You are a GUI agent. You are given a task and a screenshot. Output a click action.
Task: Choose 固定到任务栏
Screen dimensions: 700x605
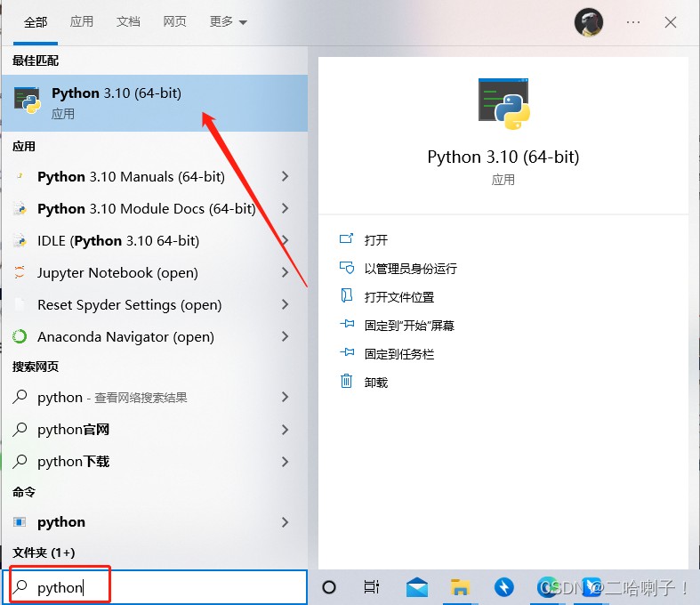[x=399, y=354]
